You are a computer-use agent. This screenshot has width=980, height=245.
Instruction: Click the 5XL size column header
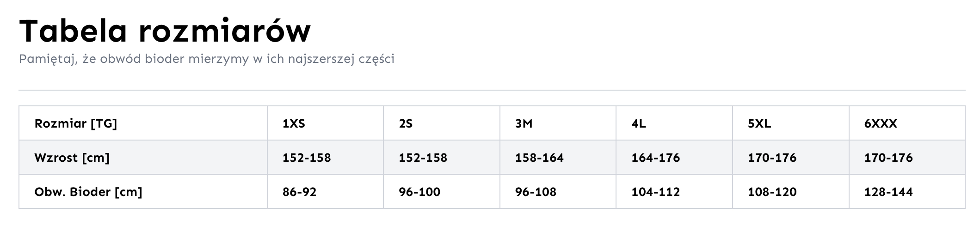point(759,124)
